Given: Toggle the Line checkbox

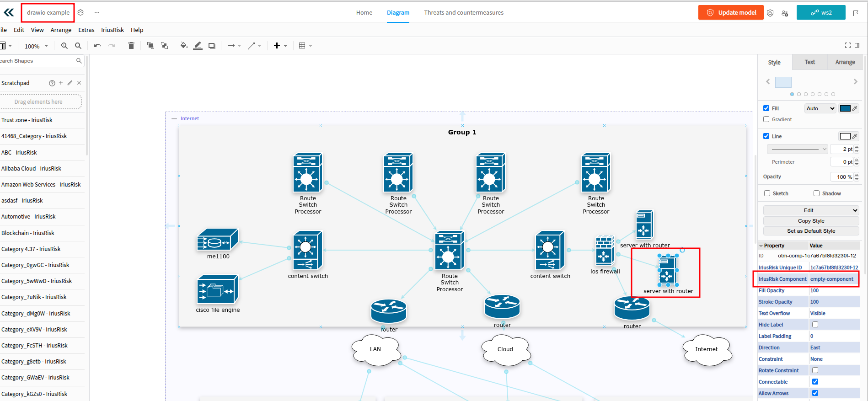Looking at the screenshot, I should tap(766, 136).
